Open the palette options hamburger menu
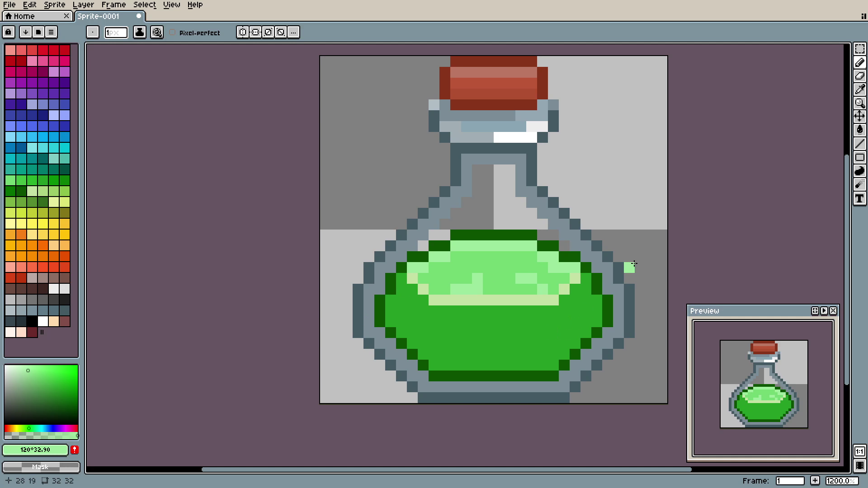This screenshot has height=488, width=868. pyautogui.click(x=51, y=32)
